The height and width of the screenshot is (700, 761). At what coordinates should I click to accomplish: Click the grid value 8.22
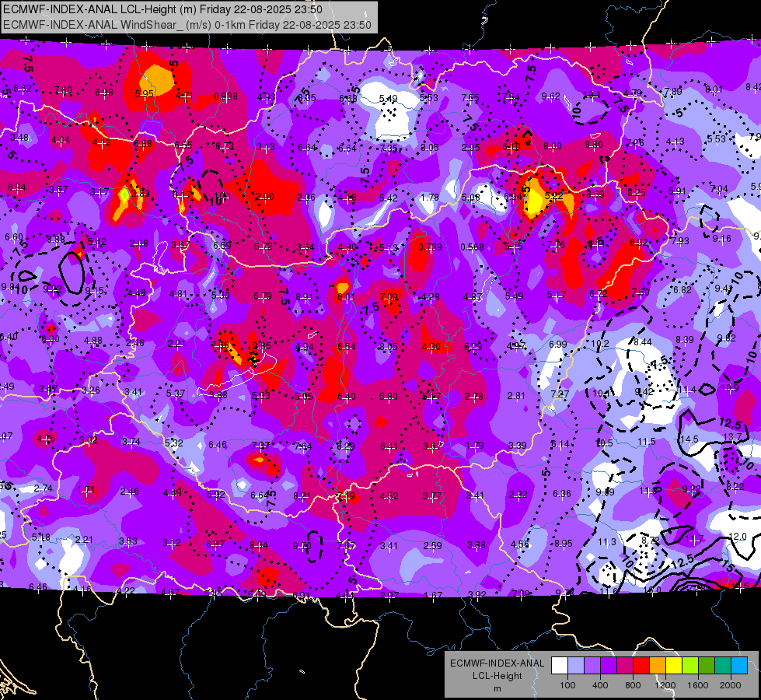coord(735,486)
